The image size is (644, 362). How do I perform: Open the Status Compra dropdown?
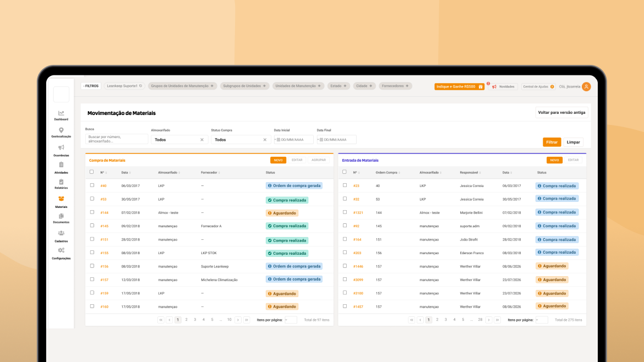coord(241,140)
